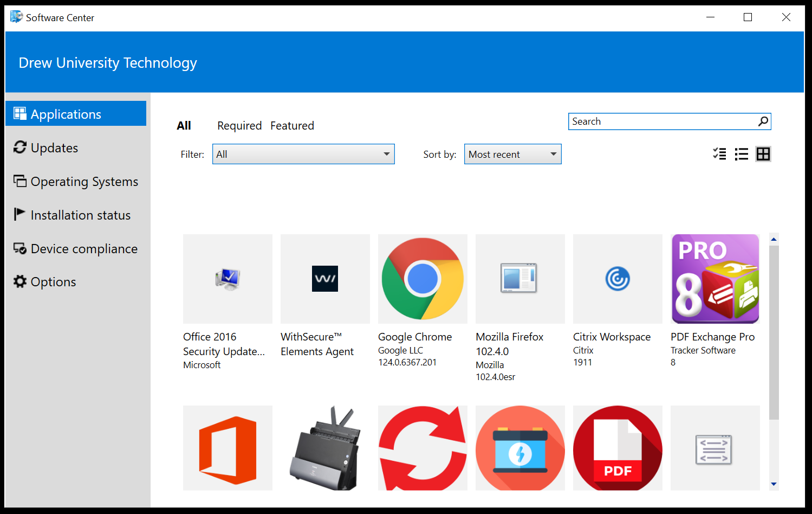Click the Applications grid icon in sidebar

click(x=20, y=113)
